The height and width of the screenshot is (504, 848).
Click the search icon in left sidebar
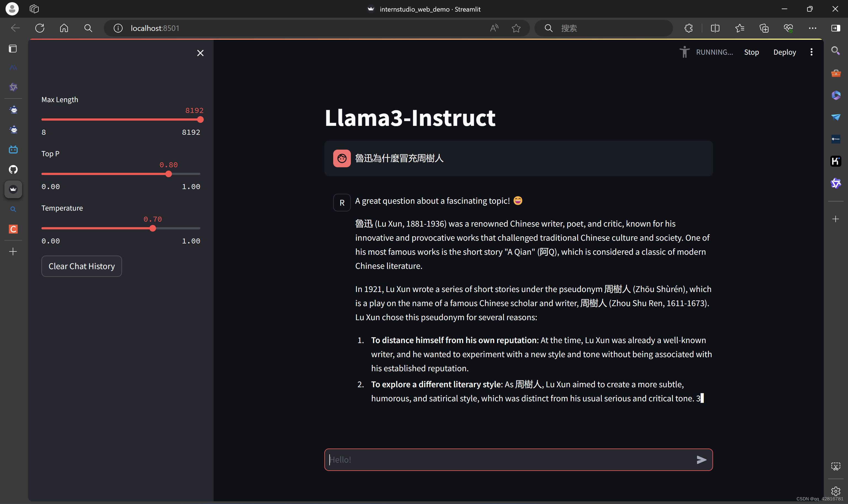pyautogui.click(x=13, y=209)
